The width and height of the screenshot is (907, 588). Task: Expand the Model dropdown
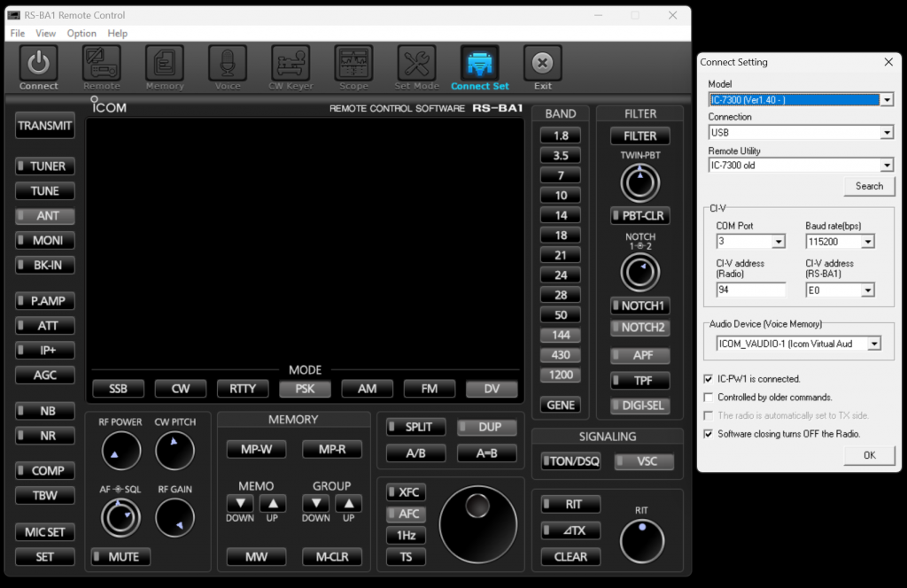pos(887,100)
